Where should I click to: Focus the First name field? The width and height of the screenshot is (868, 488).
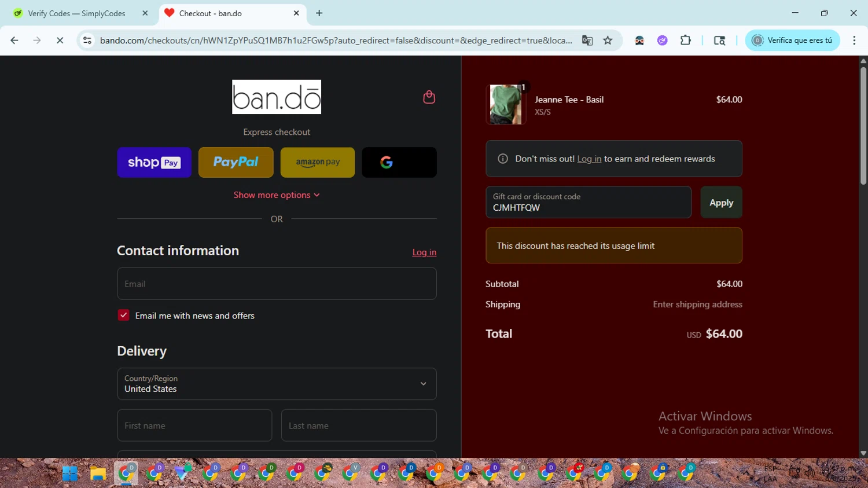[194, 425]
